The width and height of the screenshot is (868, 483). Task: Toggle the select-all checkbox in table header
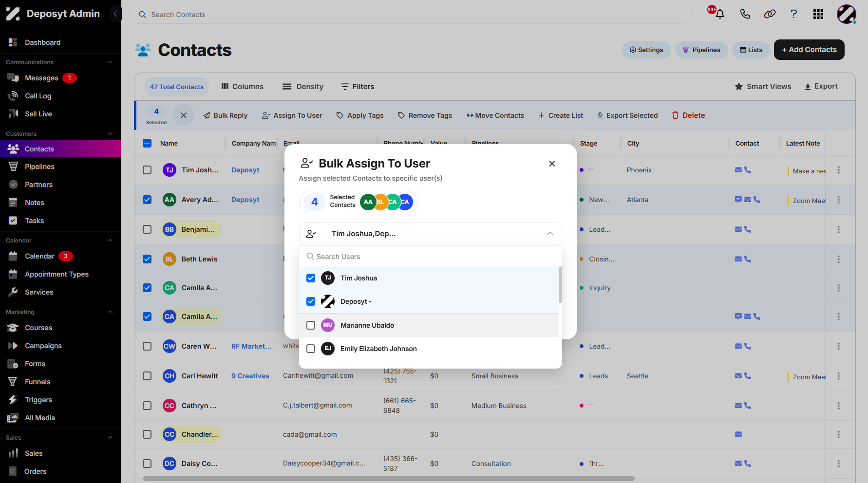tap(147, 143)
